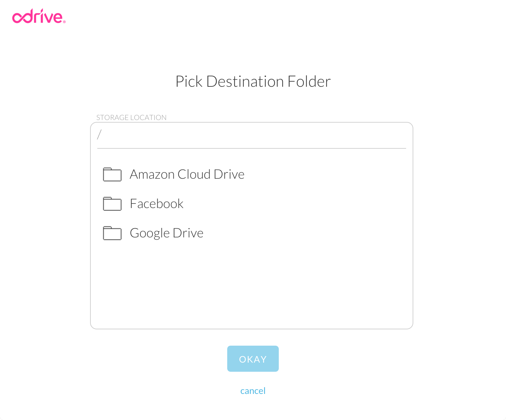
Task: Confirm the selection with the OKAY button
Action: click(x=253, y=359)
